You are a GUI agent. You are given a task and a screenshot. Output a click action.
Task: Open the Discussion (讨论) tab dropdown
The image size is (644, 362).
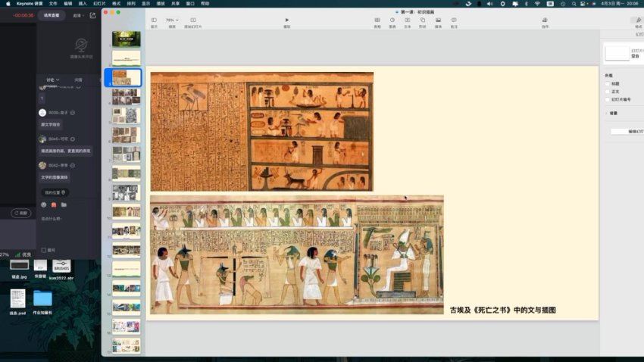tap(53, 80)
